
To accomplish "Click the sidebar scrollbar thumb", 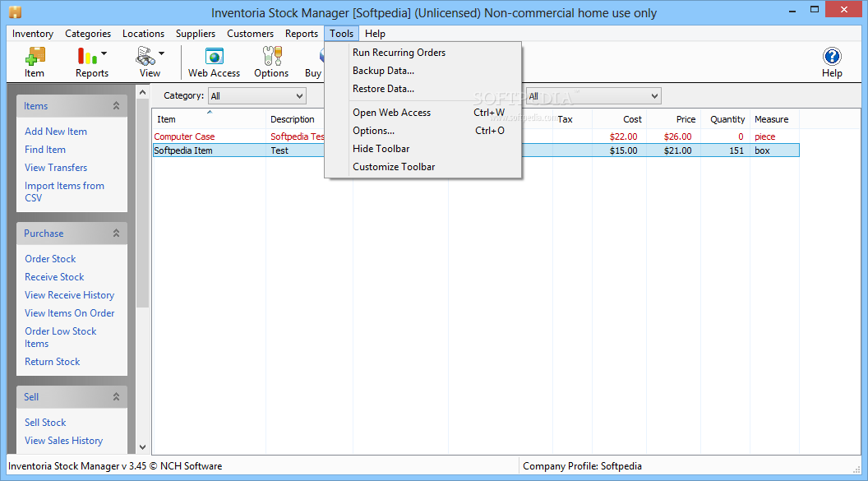I will coord(143,203).
